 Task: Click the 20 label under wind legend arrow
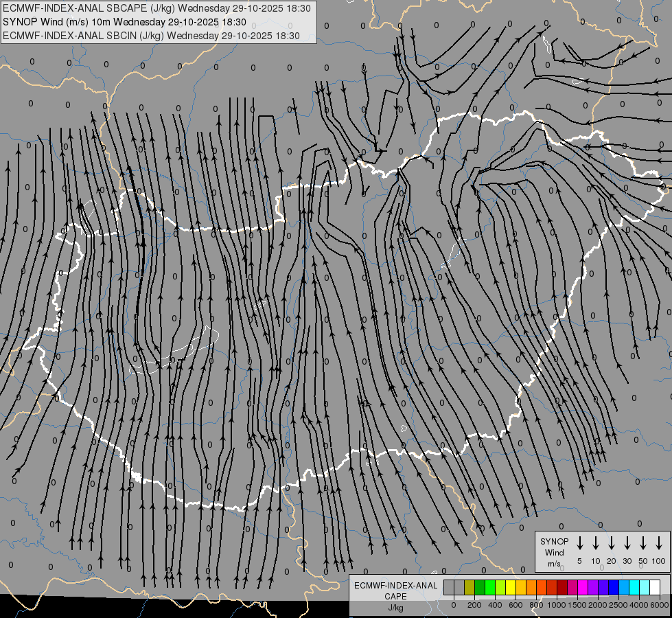tap(612, 561)
